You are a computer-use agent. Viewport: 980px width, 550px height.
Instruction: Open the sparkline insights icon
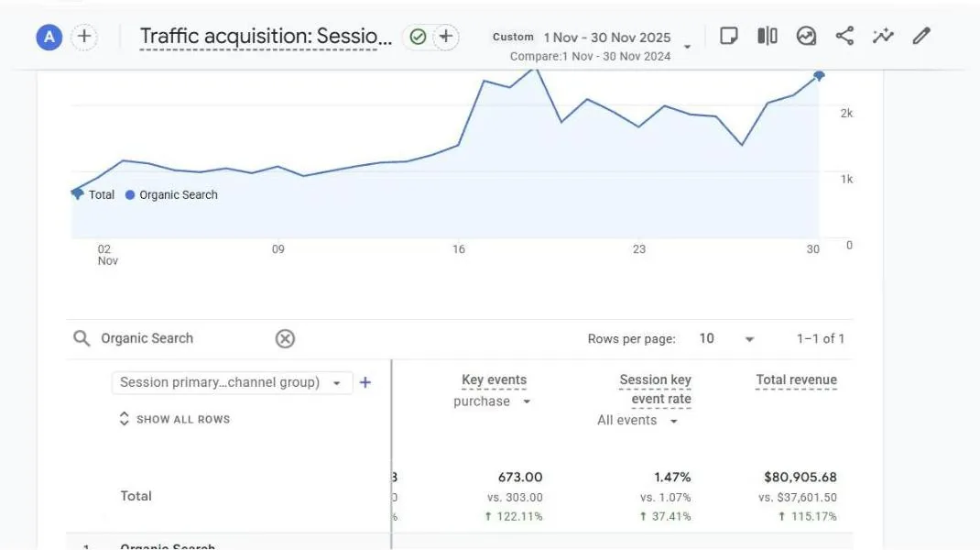tap(883, 36)
